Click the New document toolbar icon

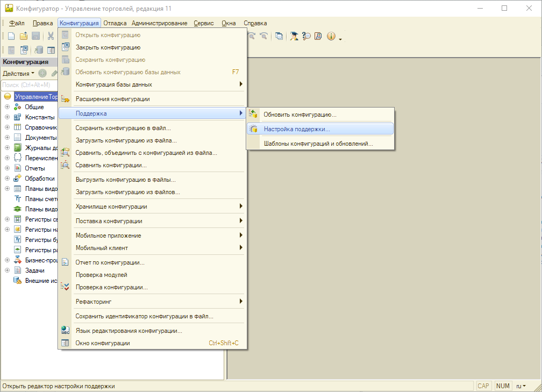click(11, 36)
